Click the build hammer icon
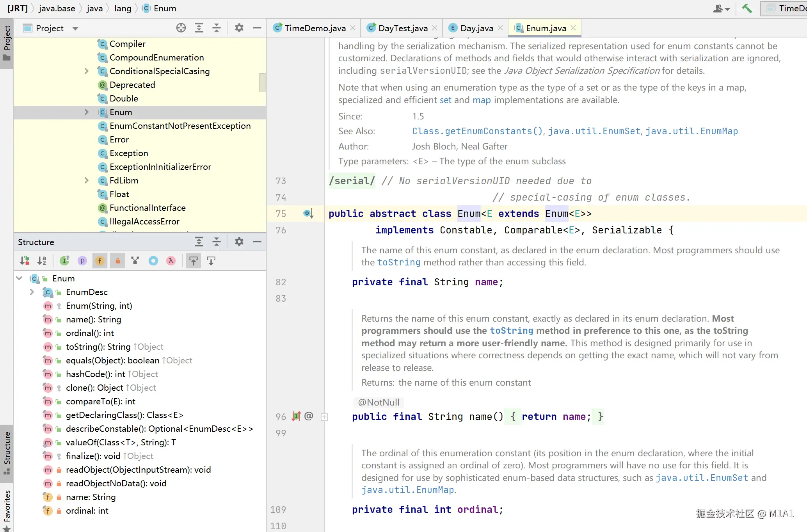Image resolution: width=807 pixels, height=532 pixels. (x=747, y=8)
